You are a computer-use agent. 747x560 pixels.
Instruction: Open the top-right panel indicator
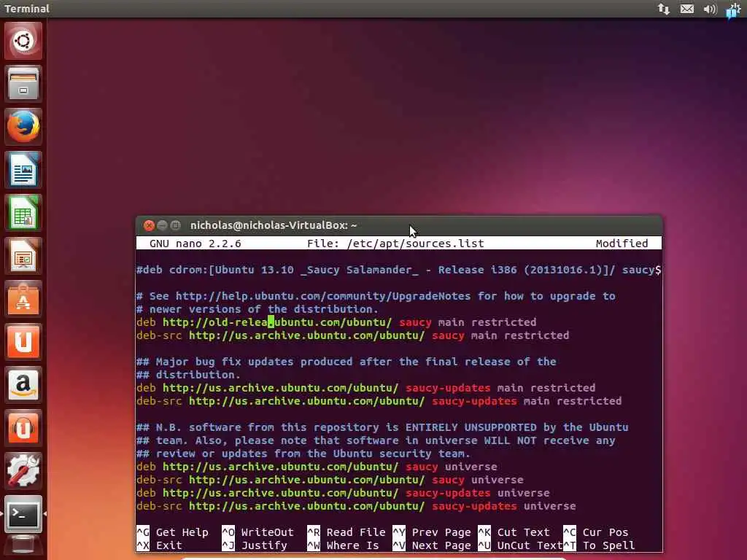point(733,9)
